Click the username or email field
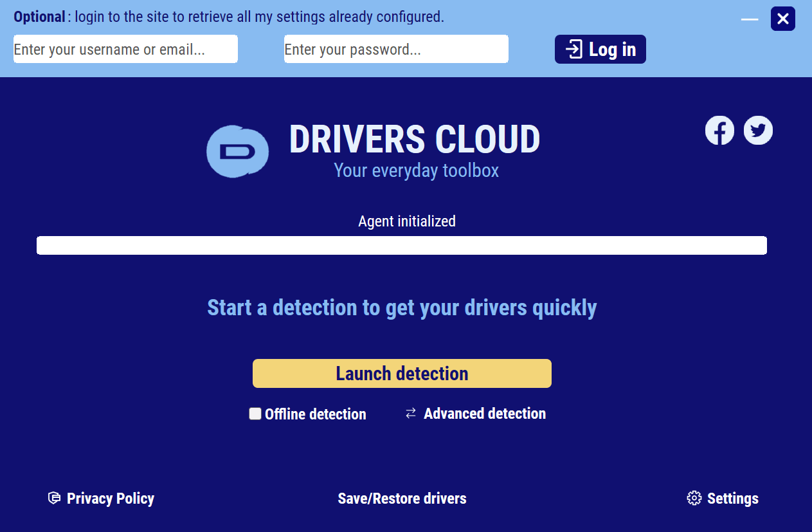 tap(125, 49)
